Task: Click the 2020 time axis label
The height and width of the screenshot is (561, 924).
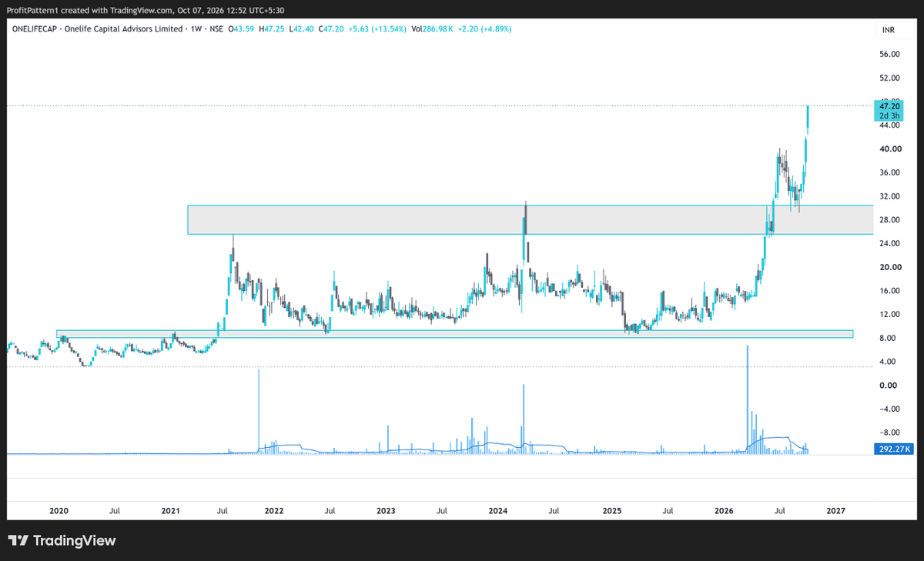Action: pyautogui.click(x=59, y=510)
